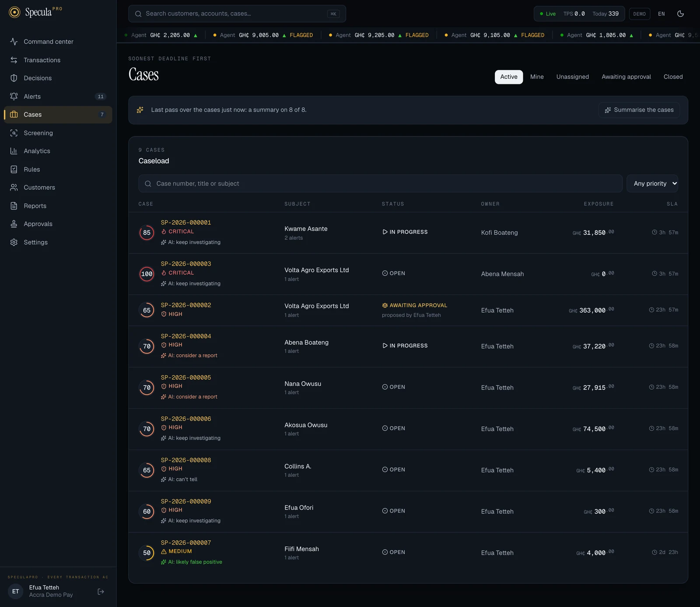Click the DEMO badge button
Viewport: 700px width, 607px height.
pos(640,14)
